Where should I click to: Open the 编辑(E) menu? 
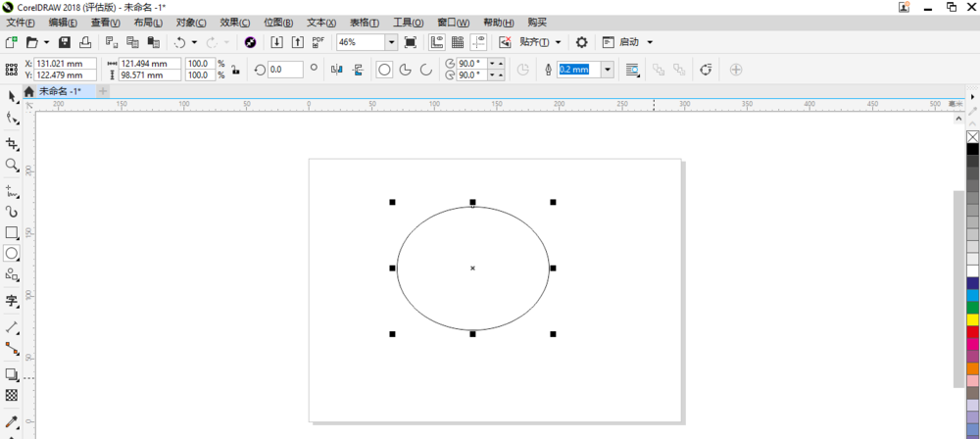click(63, 23)
